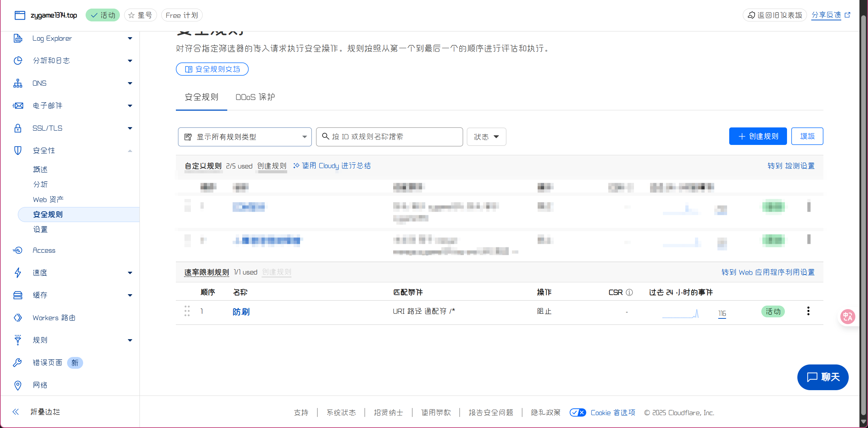
Task: Collapse the 安全性 sidebar section
Action: click(130, 151)
